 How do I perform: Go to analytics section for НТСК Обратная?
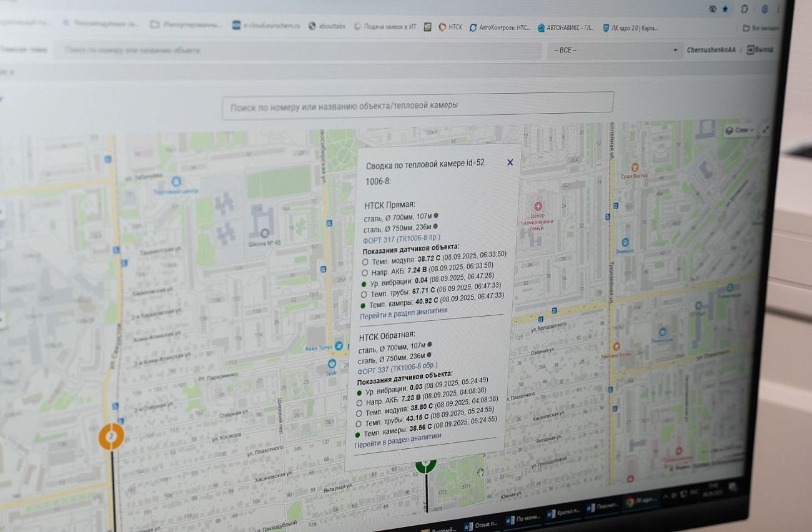(398, 436)
